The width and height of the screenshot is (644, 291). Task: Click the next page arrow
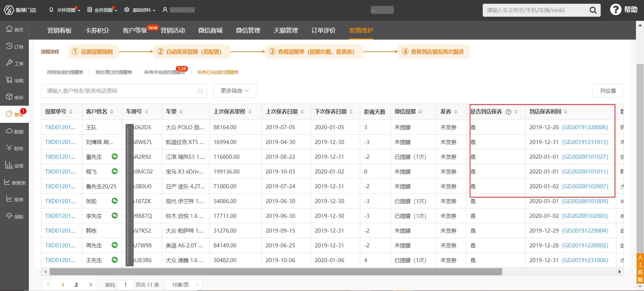91,285
